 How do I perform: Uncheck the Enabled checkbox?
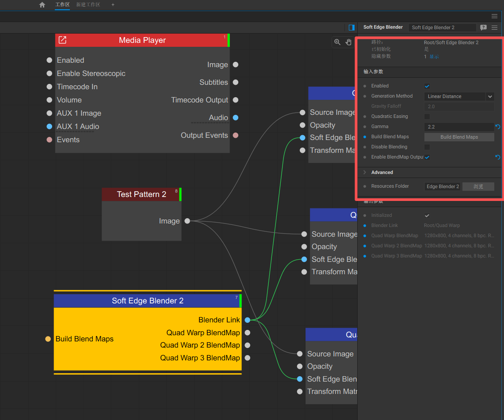pos(427,86)
